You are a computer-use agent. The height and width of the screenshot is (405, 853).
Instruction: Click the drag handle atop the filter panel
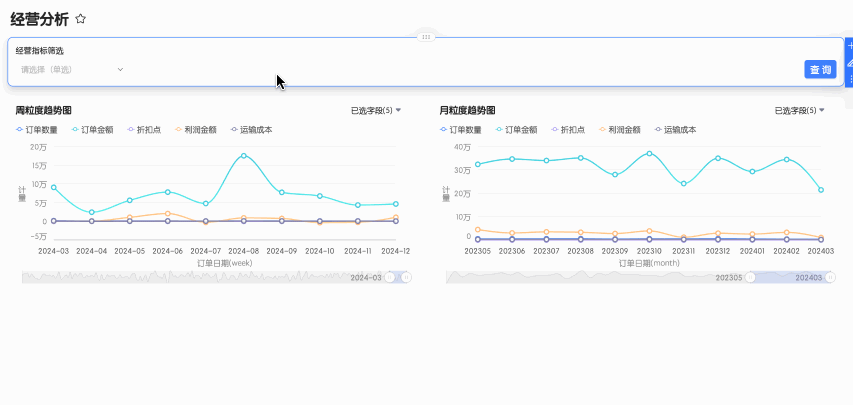[x=426, y=36]
